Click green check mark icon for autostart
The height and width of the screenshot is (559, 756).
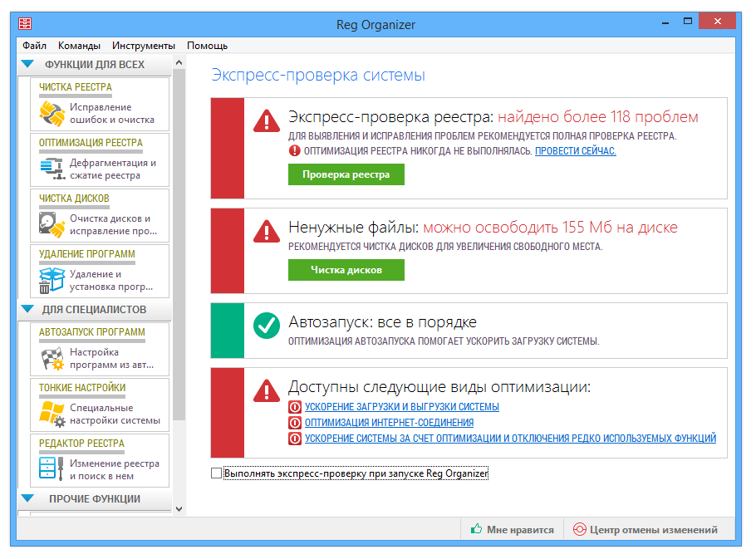(x=267, y=326)
